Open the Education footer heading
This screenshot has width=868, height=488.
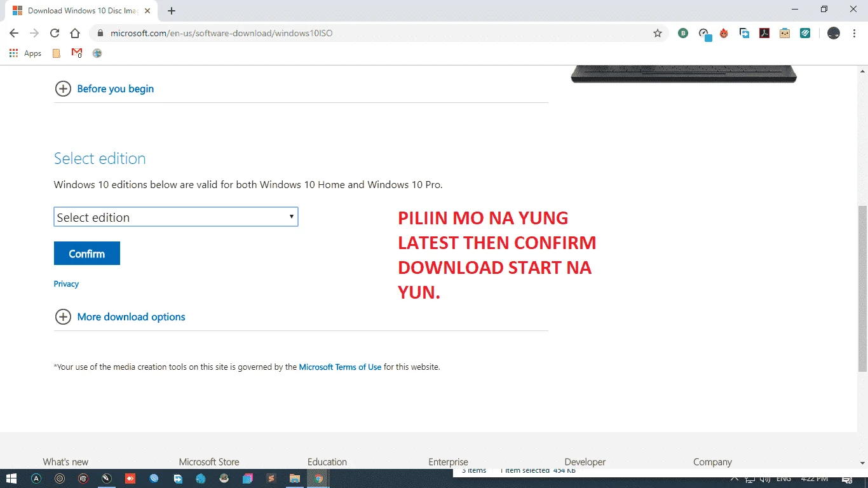coord(327,462)
